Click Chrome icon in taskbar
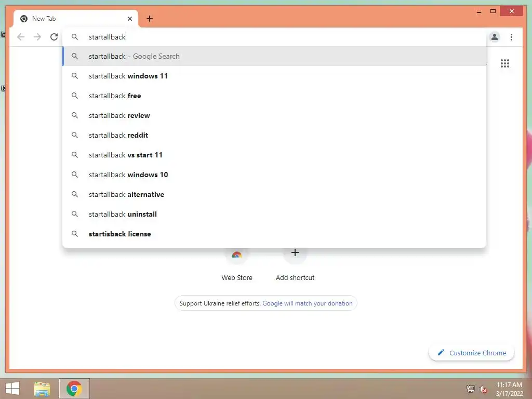532x399 pixels. click(74, 389)
